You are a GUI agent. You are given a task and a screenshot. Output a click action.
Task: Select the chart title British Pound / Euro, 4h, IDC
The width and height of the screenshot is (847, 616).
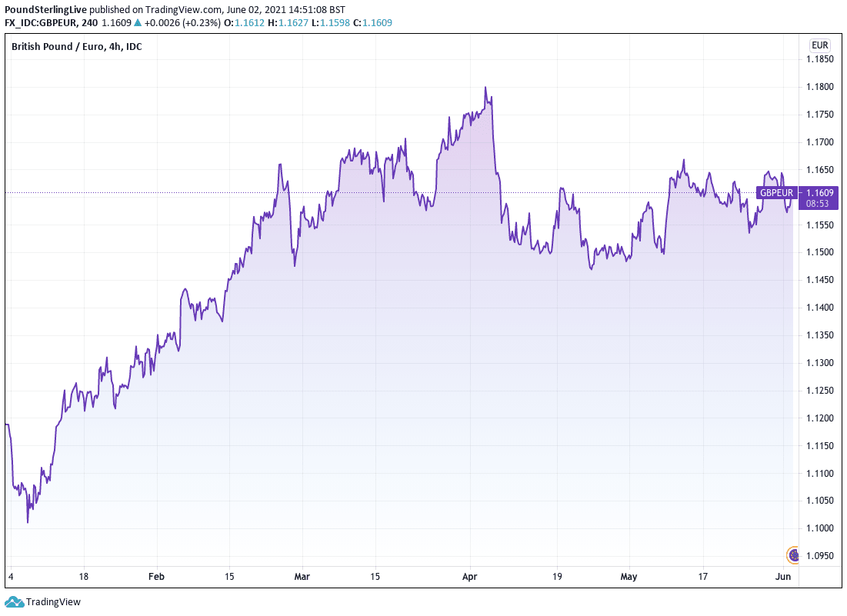pos(77,46)
